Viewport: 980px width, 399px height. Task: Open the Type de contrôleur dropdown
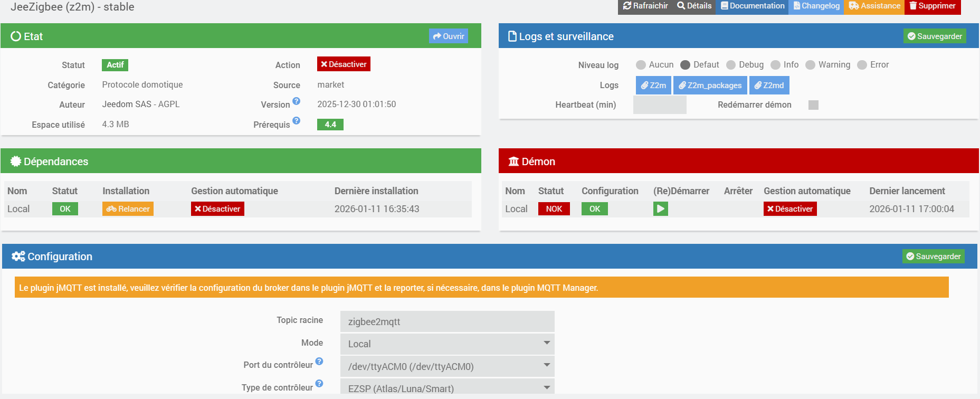447,388
